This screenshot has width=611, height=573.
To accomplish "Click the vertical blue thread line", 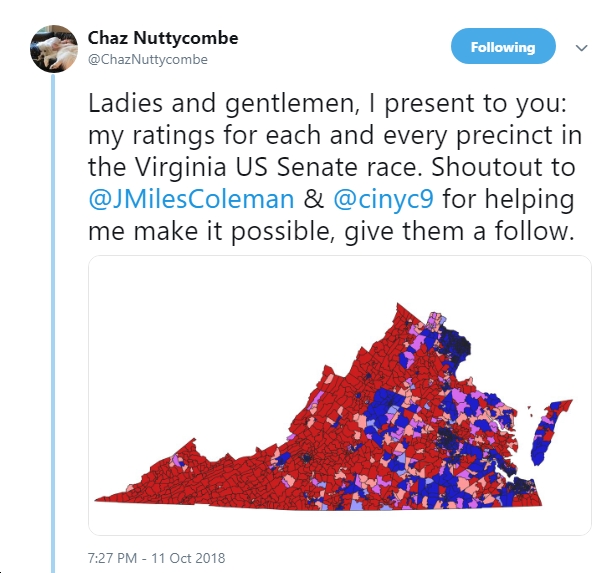I will (x=53, y=324).
